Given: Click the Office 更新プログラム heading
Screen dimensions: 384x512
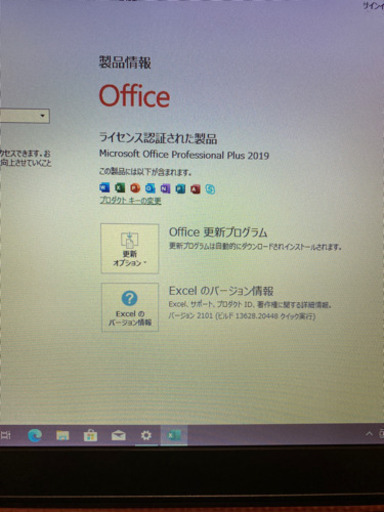Looking at the screenshot, I should tap(218, 232).
